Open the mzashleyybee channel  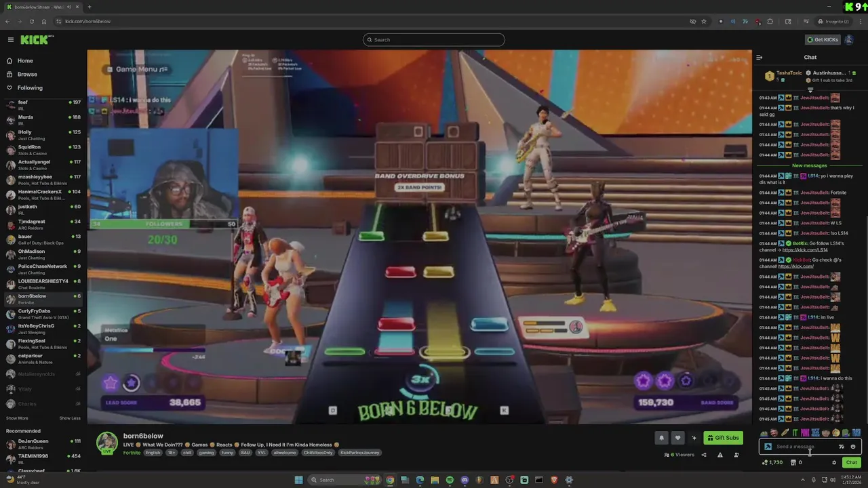(43, 180)
